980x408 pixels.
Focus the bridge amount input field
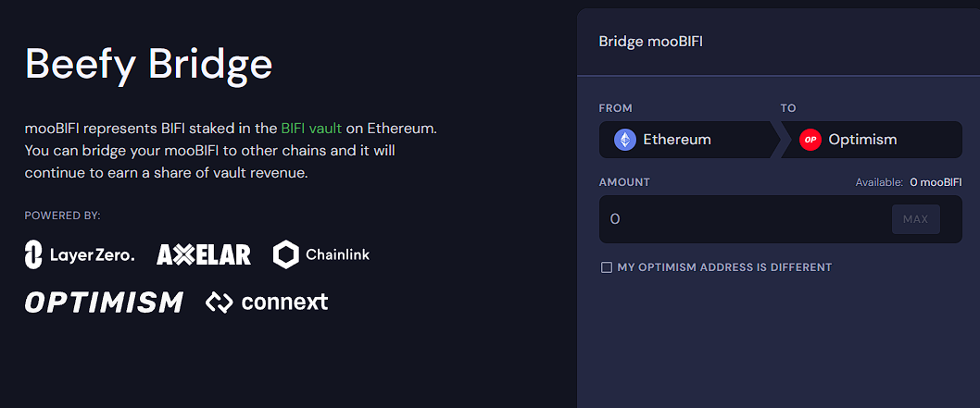tap(741, 219)
